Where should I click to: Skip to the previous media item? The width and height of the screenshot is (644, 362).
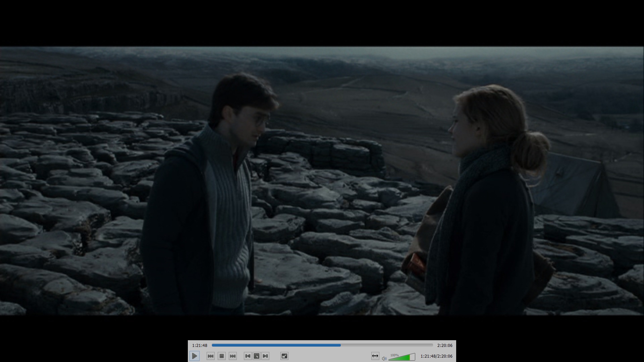tap(211, 356)
